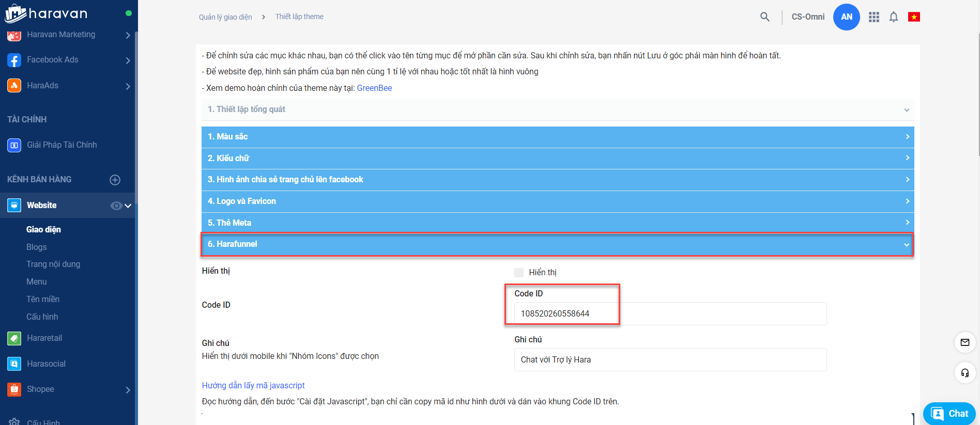
Task: Open the search magnifier icon
Action: click(765, 17)
